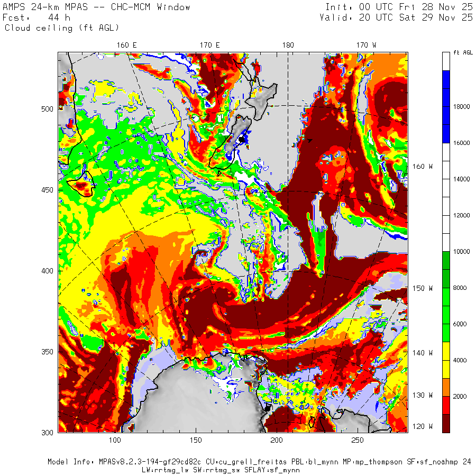This screenshot has width=476, height=476.
Task: Click the title 'AMPS 24-km MPAS -- CHC-MCM Window'
Action: (x=96, y=7)
